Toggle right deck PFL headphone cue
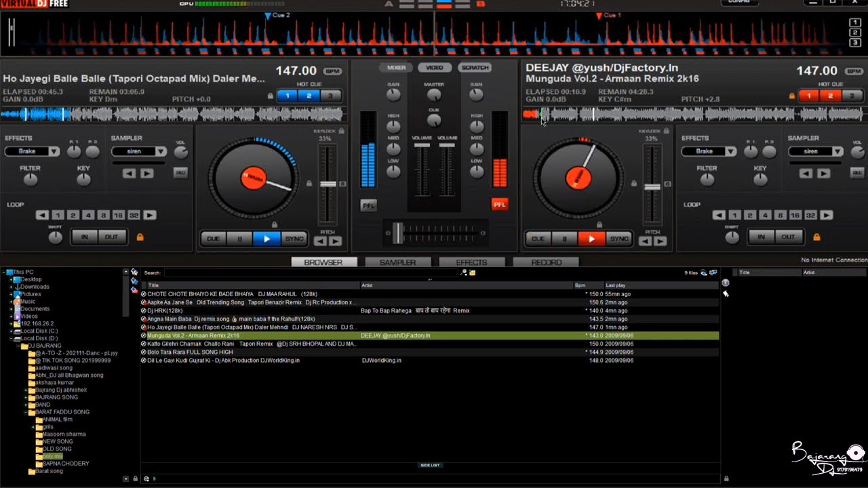Screen dimensions: 868x488 (x=500, y=204)
